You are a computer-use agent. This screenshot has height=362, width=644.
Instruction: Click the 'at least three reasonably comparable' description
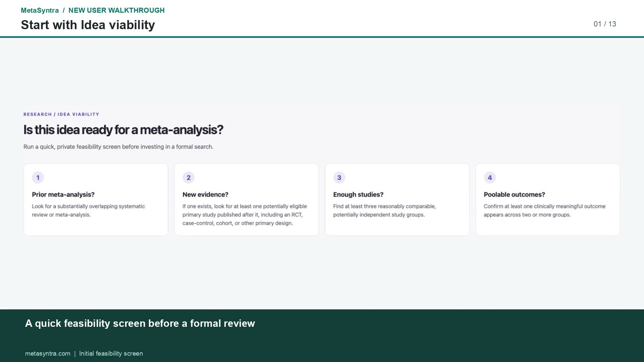click(x=384, y=210)
